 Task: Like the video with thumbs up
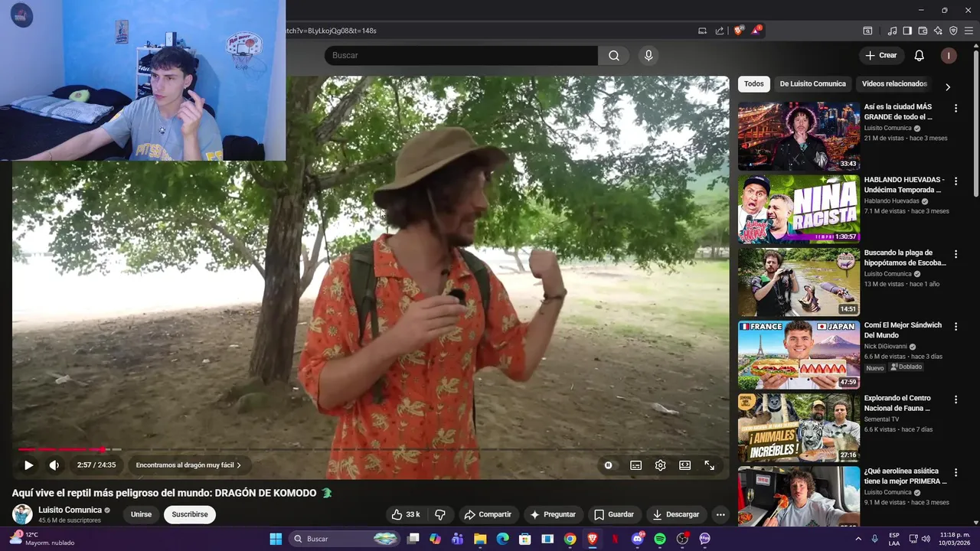pos(405,514)
